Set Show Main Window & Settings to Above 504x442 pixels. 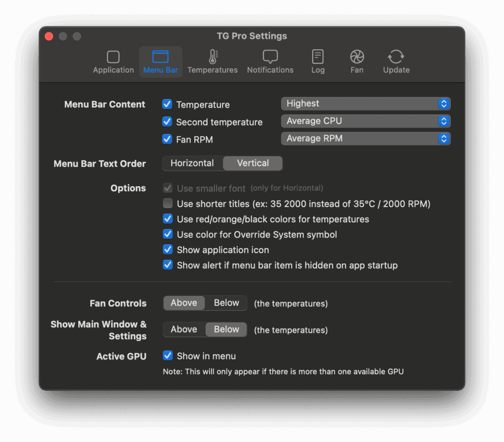pyautogui.click(x=184, y=329)
